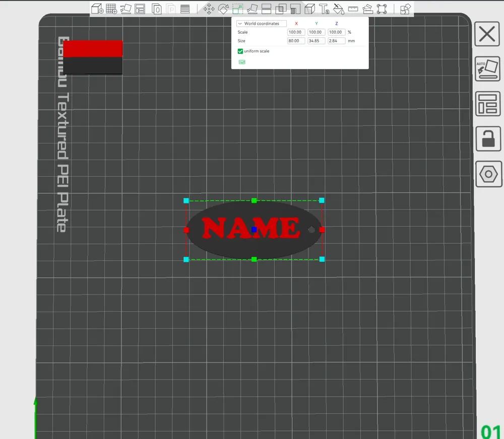This screenshot has height=439, width=504.
Task: Select the Measure ruler tool
Action: tap(353, 9)
